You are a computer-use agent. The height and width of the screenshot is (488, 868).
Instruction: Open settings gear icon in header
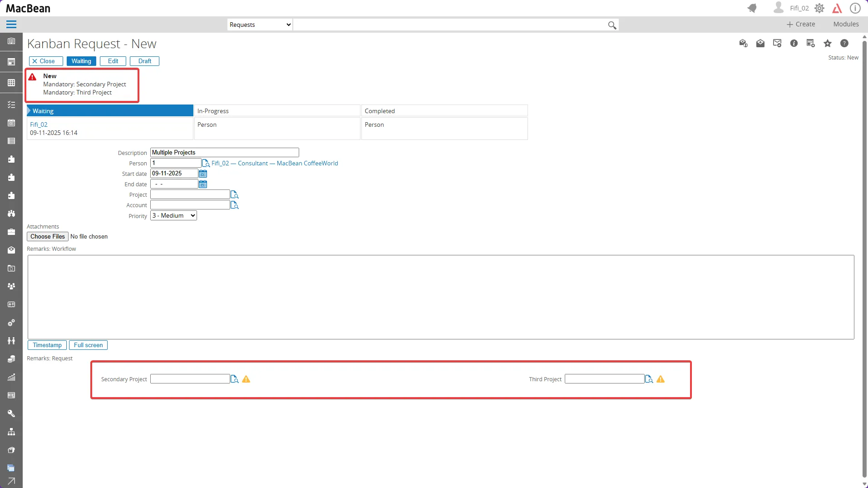coord(819,8)
